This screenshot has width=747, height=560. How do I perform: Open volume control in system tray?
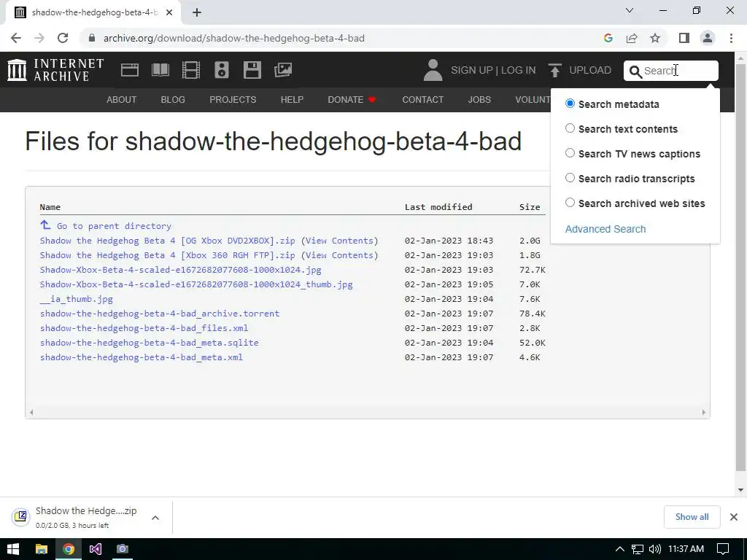pos(655,549)
